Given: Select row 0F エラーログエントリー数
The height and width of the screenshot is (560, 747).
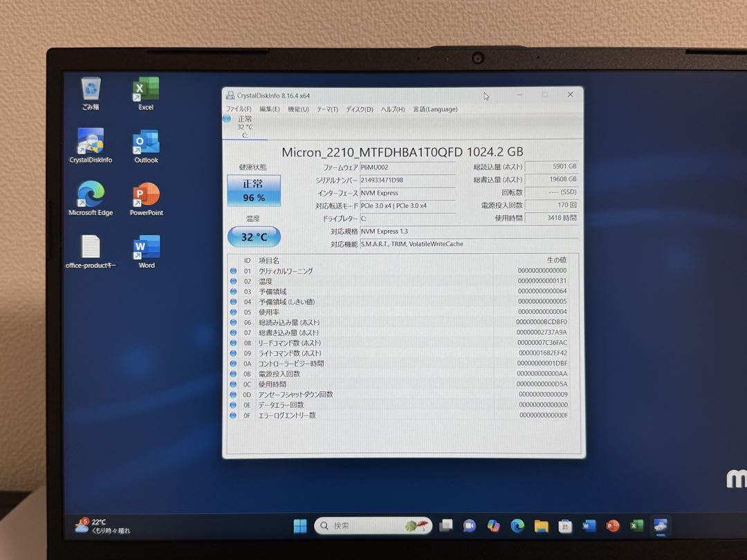Looking at the screenshot, I should (399, 416).
